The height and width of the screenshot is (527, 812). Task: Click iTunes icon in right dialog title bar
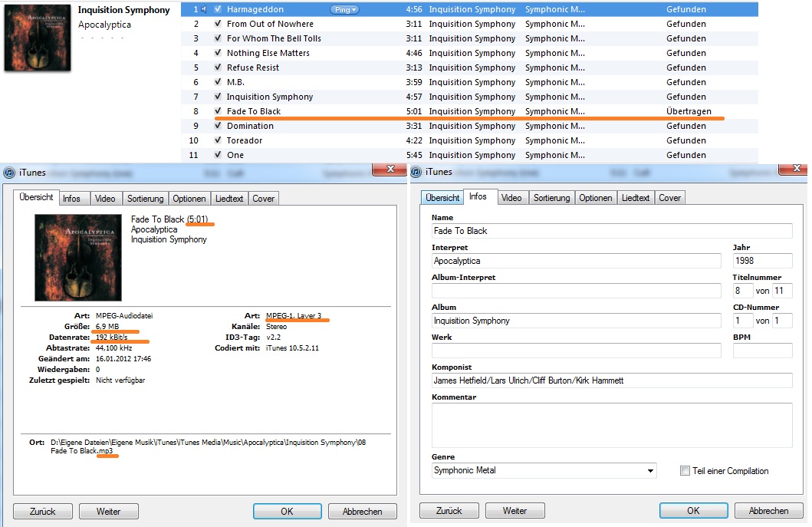click(x=416, y=172)
